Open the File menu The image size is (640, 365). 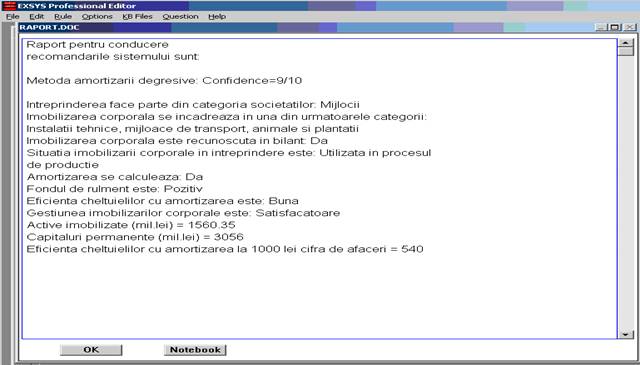point(13,17)
